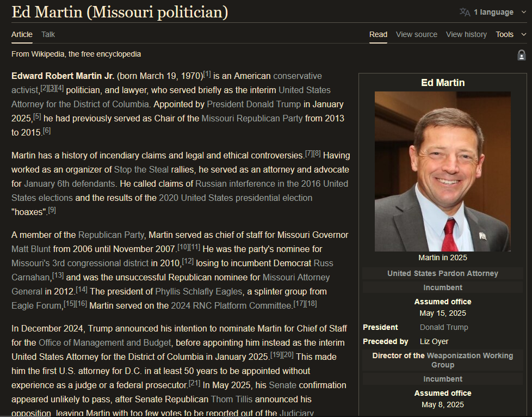
Task: Click the page protection padlock icon
Action: 522,55
